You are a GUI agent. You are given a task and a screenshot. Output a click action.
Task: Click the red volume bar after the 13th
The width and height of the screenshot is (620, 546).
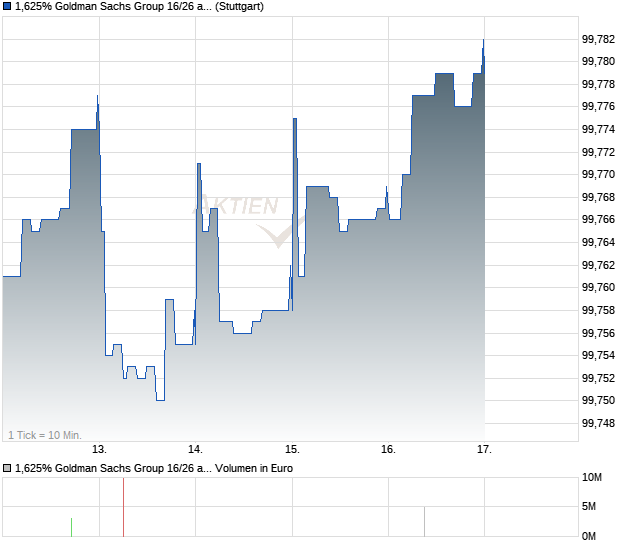123,507
